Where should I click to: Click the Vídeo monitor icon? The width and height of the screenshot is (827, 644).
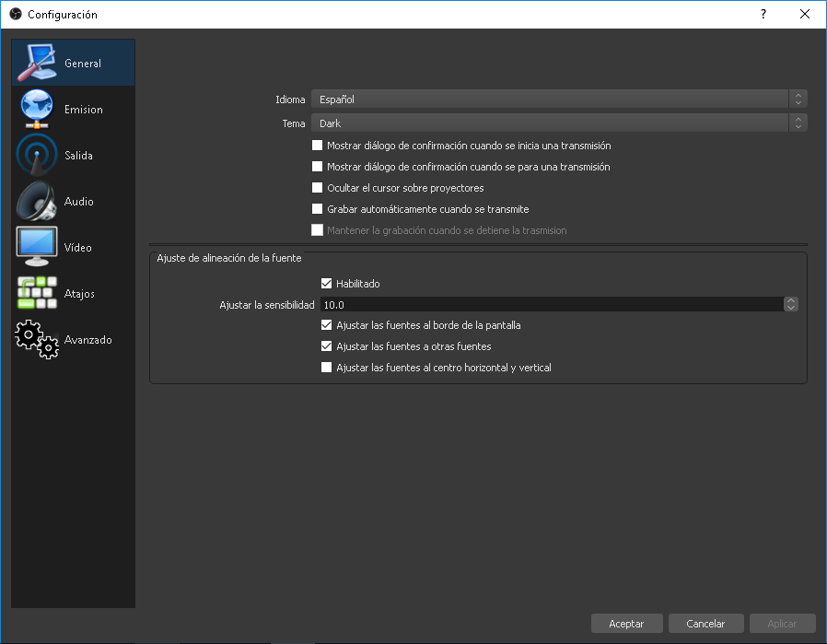click(37, 247)
